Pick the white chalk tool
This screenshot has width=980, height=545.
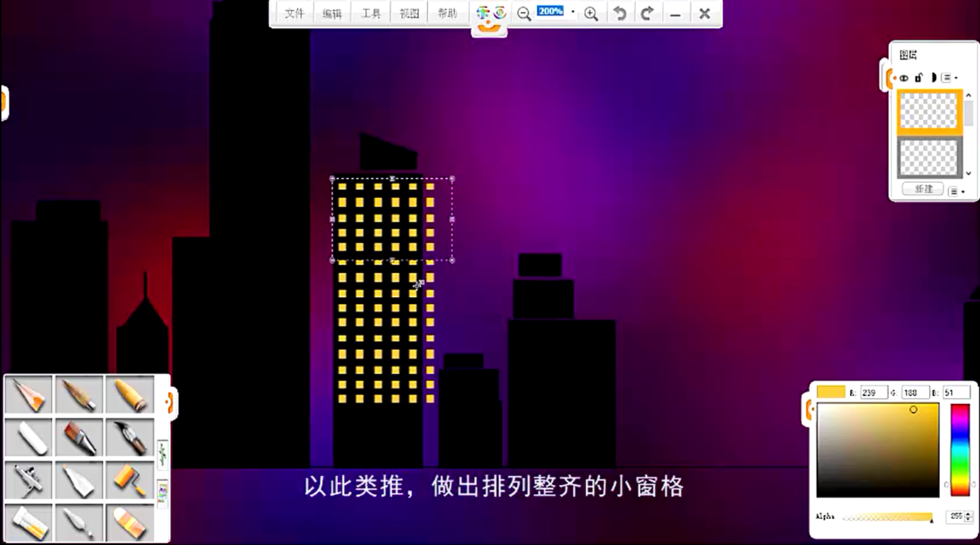29,438
